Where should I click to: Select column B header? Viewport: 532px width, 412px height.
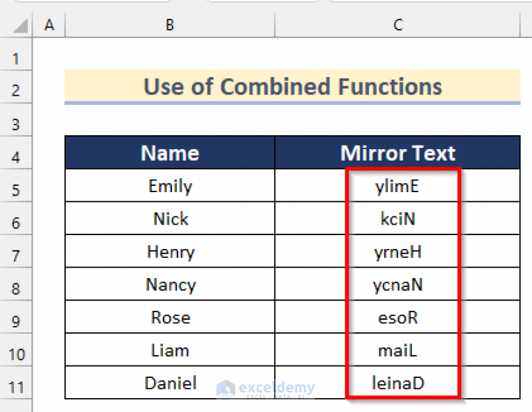170,25
